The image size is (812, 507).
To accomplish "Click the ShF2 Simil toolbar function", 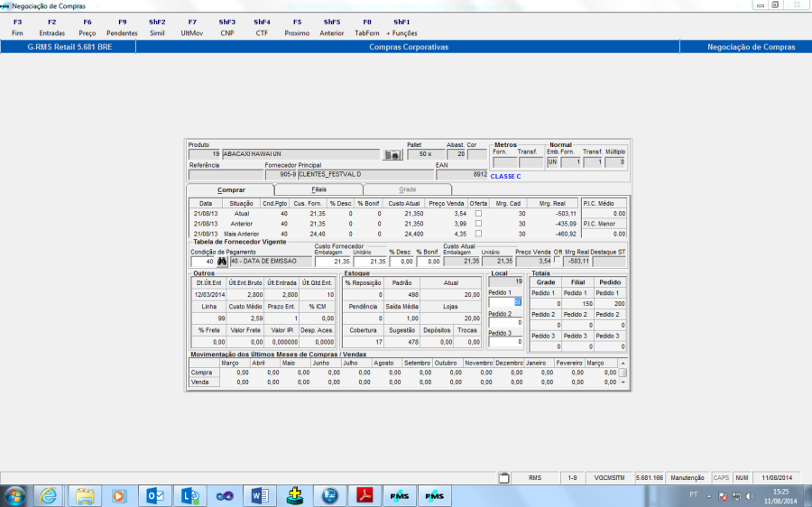I will (157, 27).
